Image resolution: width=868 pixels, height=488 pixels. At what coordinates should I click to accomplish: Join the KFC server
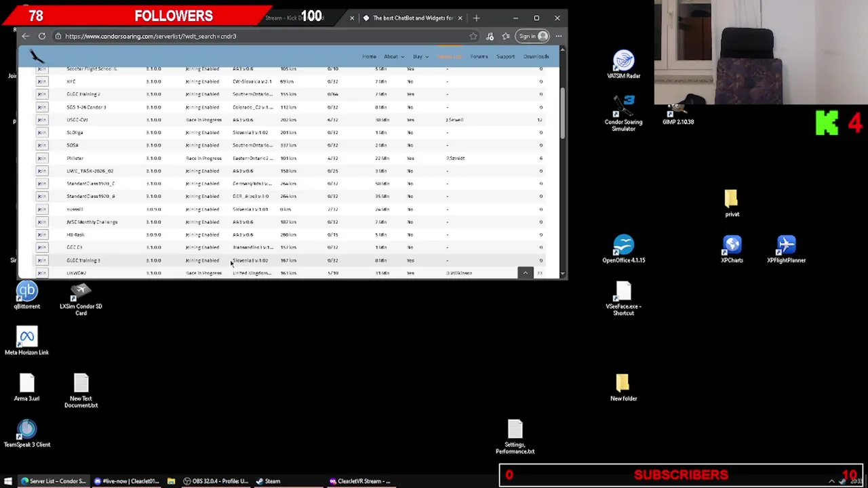[x=42, y=81]
